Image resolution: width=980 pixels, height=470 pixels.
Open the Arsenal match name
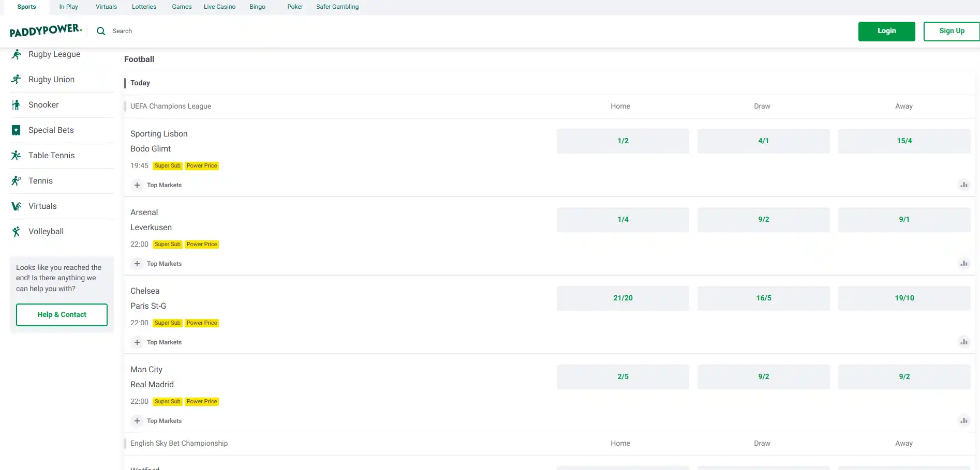click(x=144, y=213)
